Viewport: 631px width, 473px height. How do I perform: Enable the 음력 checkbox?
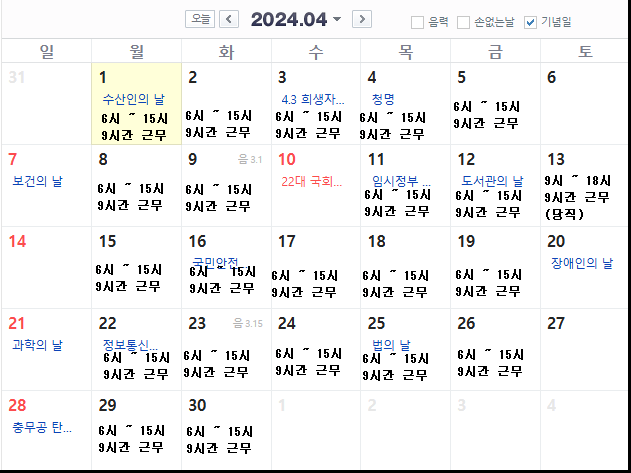[417, 21]
